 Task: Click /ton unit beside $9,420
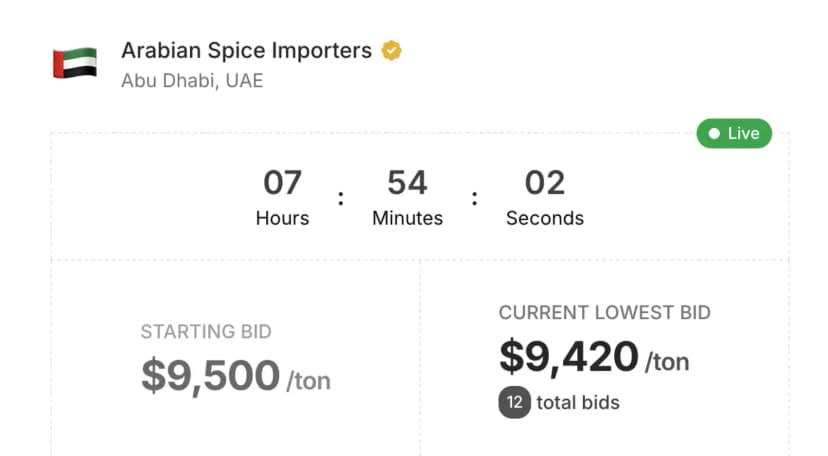click(667, 362)
